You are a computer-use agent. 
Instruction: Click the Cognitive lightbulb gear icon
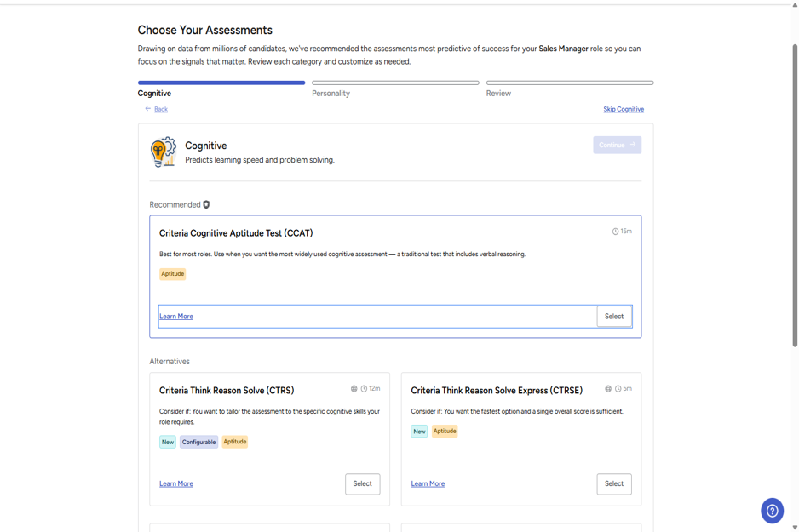click(163, 152)
